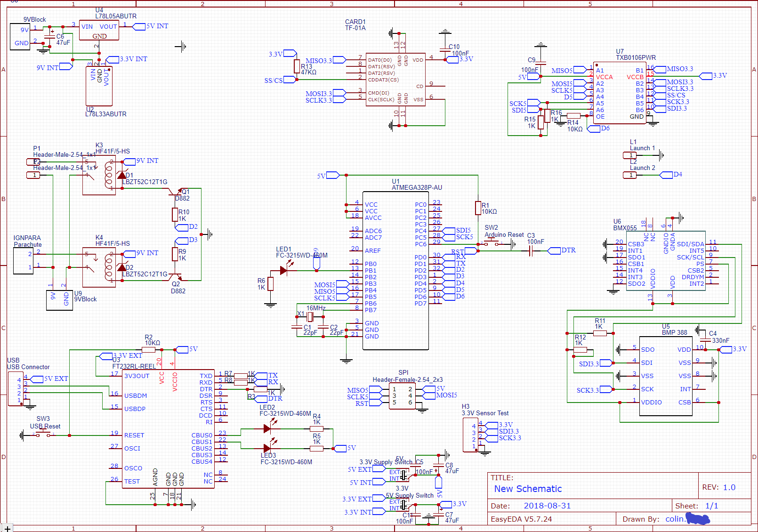Select zener diode D1 symbol
The image size is (758, 532).
pyautogui.click(x=122, y=175)
